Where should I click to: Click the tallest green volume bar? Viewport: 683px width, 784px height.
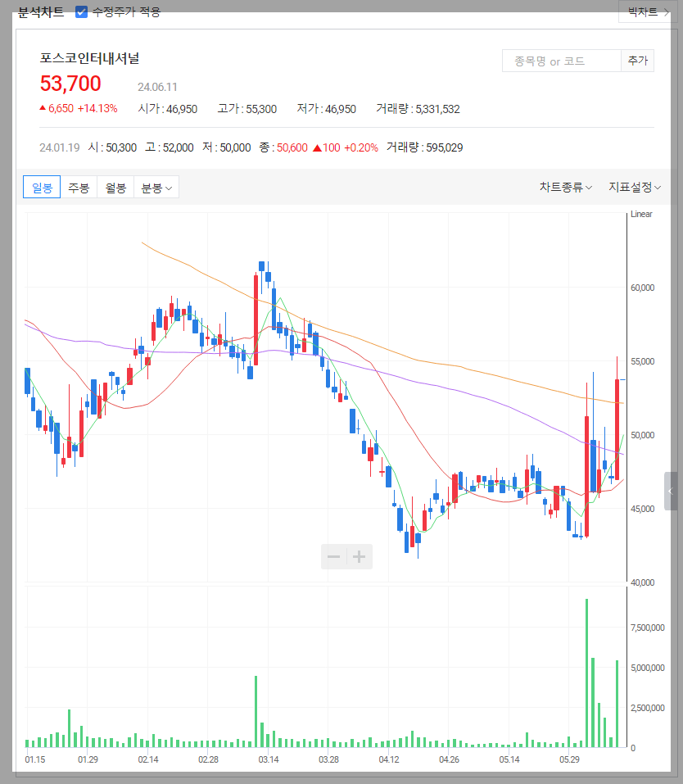pos(586,673)
